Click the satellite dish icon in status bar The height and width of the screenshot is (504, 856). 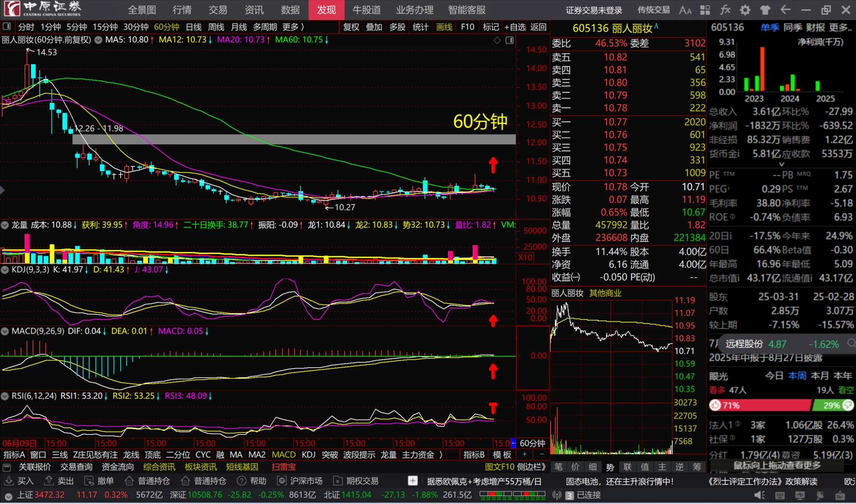[x=820, y=495]
